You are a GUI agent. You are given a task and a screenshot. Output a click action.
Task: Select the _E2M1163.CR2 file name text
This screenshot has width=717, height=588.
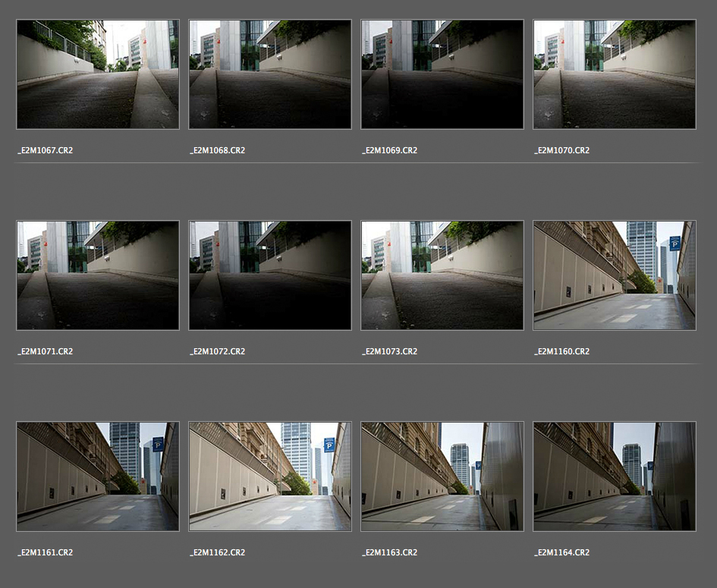point(390,552)
